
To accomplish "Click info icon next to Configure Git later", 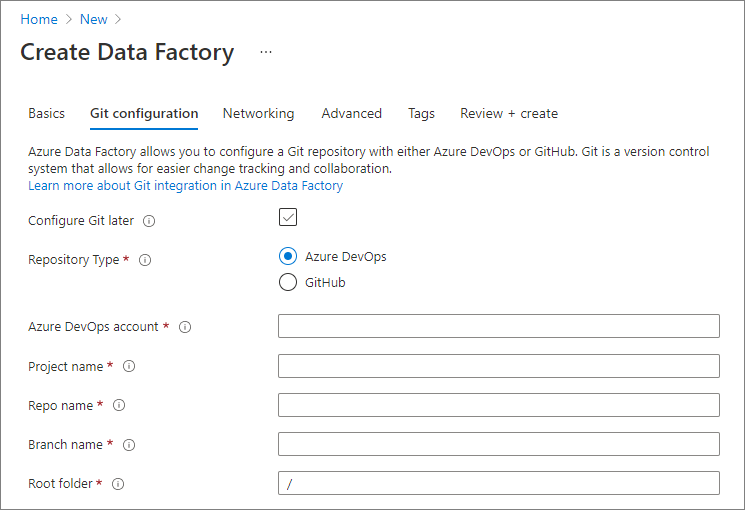I will click(x=150, y=221).
